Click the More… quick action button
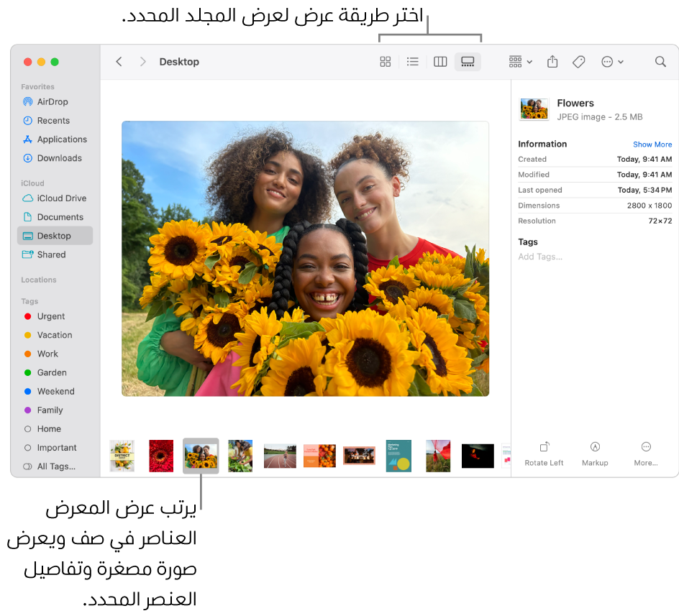Viewport: 679px width, 616px height. tap(646, 454)
